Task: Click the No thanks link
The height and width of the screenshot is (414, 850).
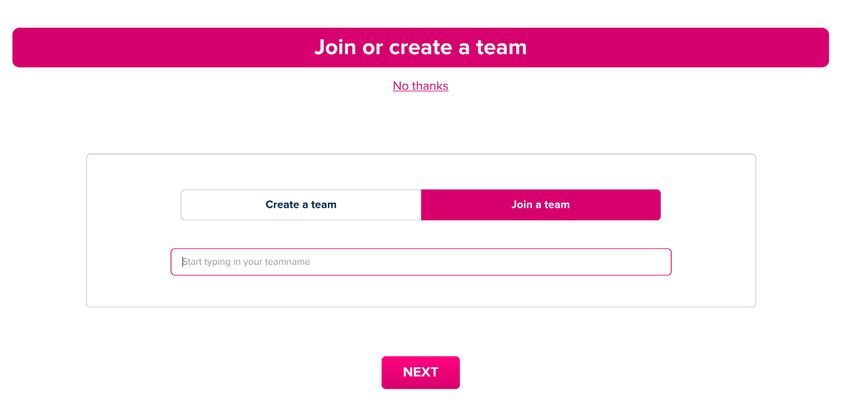Action: click(x=420, y=86)
